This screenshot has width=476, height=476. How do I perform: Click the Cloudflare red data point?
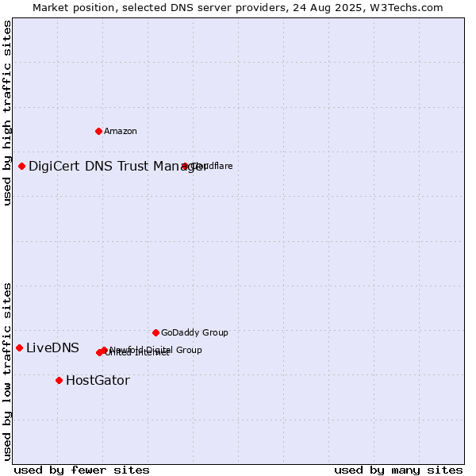(185, 167)
